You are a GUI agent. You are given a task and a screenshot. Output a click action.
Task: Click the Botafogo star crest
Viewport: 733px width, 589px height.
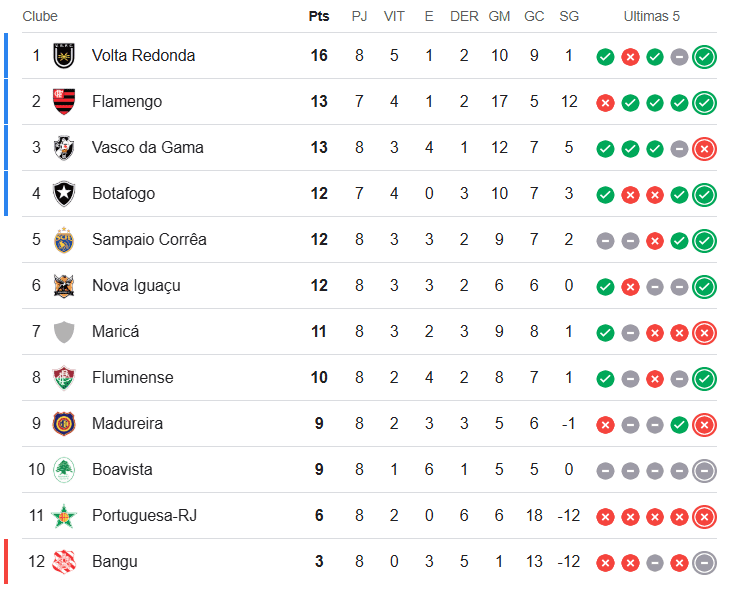(x=64, y=194)
